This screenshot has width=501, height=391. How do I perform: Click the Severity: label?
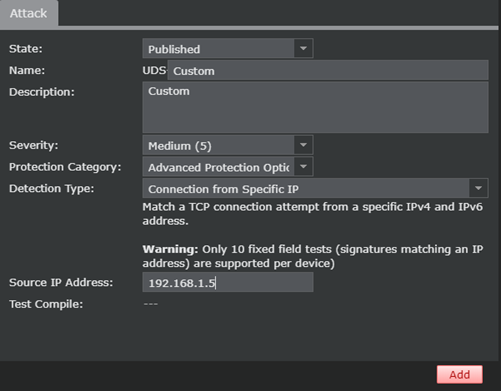coord(33,145)
